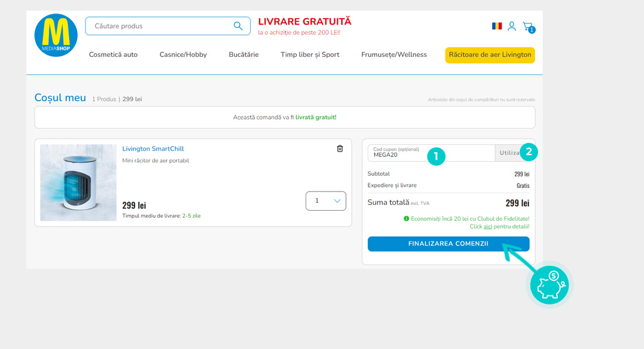Click the 'Mini răcitor de aer portabil' description

[156, 160]
